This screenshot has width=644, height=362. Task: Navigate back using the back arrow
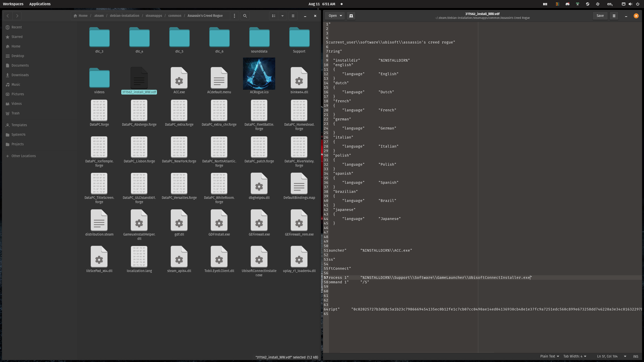coord(8,16)
